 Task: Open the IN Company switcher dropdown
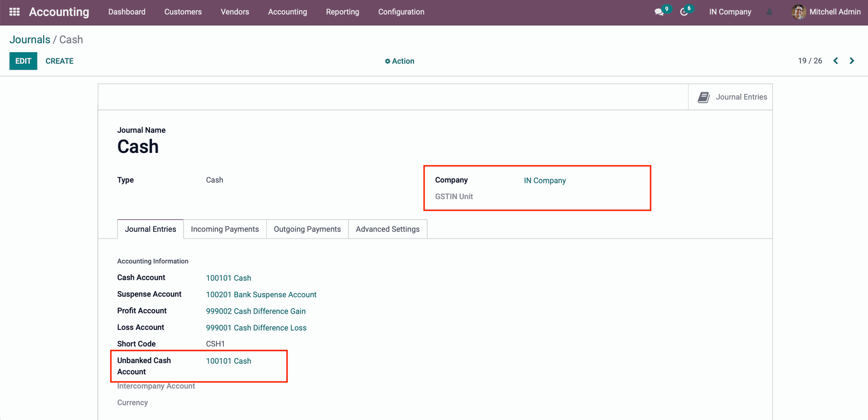(730, 12)
